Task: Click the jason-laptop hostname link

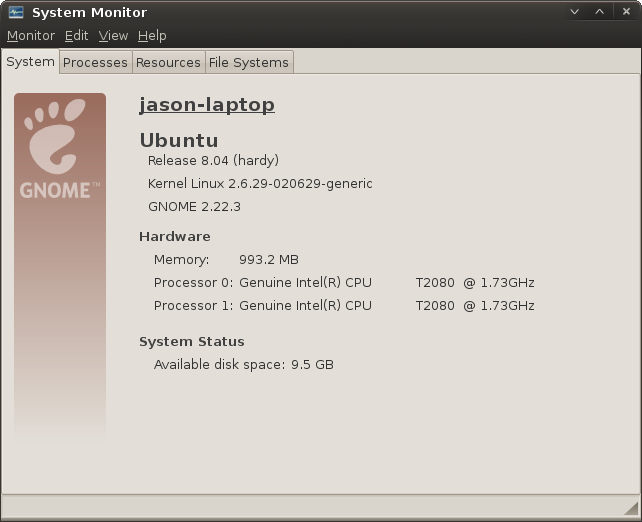Action: point(207,105)
